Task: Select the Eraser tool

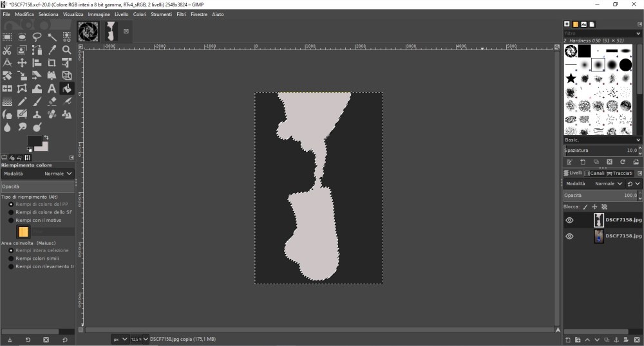Action: point(52,101)
